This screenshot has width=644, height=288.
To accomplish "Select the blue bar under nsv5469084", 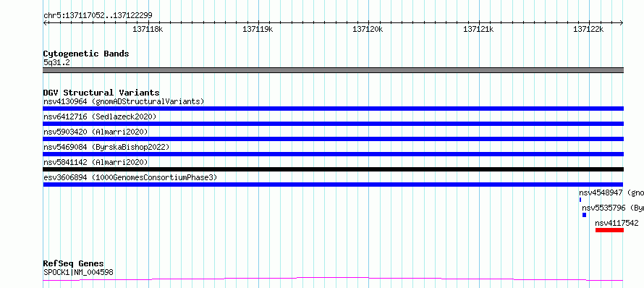I will (333, 154).
